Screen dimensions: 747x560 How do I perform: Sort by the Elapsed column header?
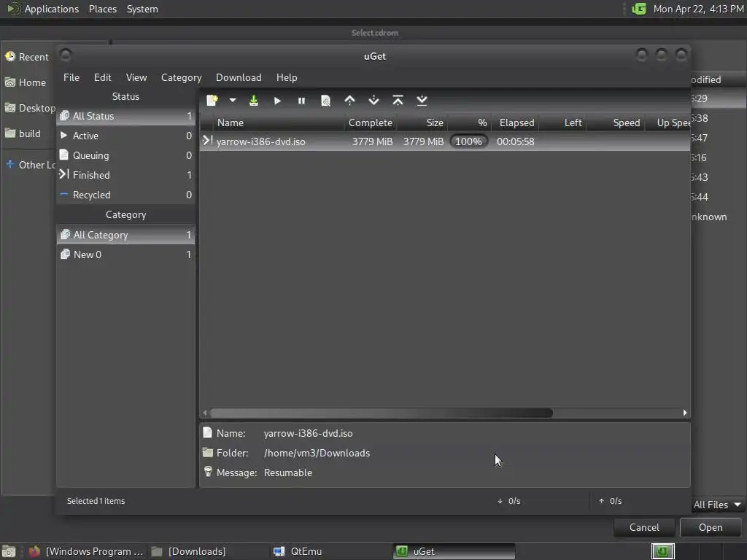tap(516, 122)
